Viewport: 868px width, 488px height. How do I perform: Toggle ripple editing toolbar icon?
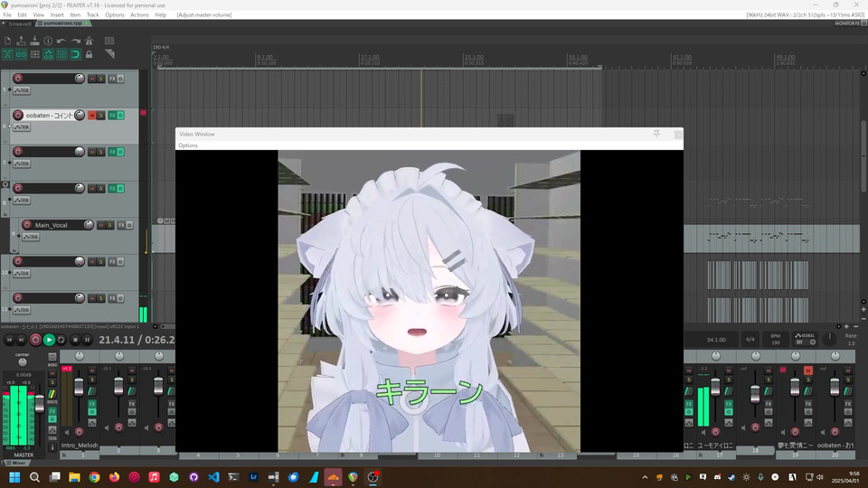34,54
